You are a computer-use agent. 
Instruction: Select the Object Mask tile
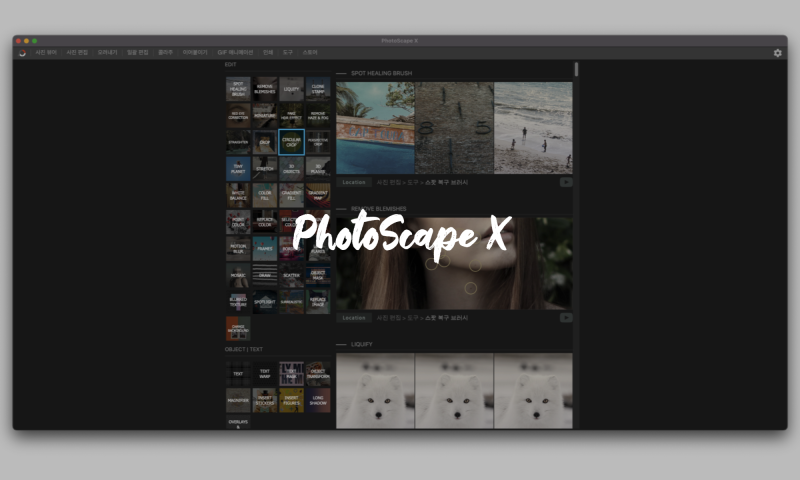coord(318,275)
